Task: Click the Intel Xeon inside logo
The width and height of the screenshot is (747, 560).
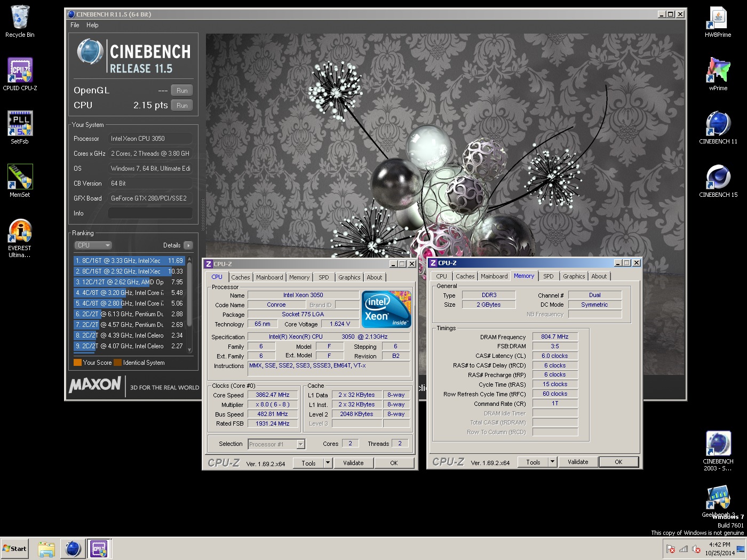Action: coord(386,309)
